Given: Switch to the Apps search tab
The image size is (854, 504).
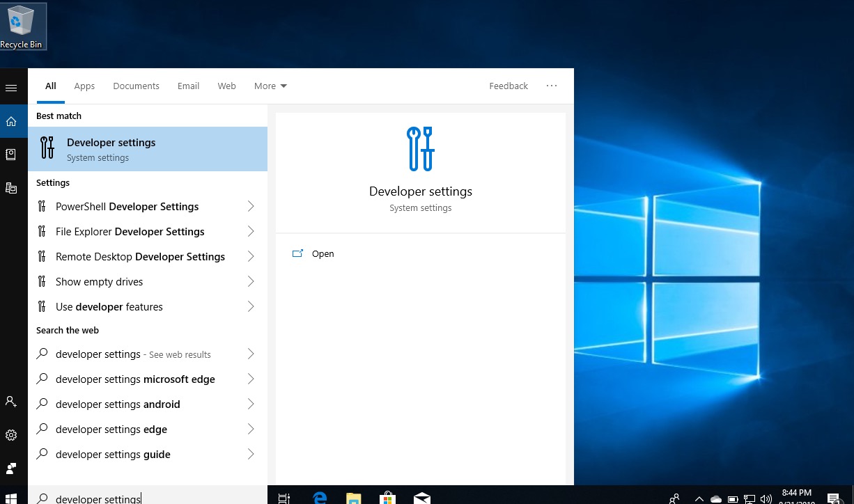Looking at the screenshot, I should pyautogui.click(x=84, y=86).
